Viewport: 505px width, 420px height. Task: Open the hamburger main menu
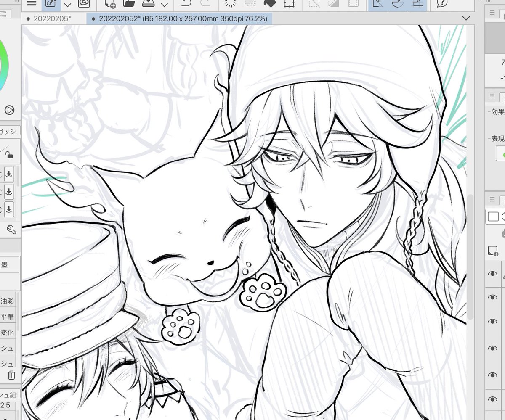(31, 3)
